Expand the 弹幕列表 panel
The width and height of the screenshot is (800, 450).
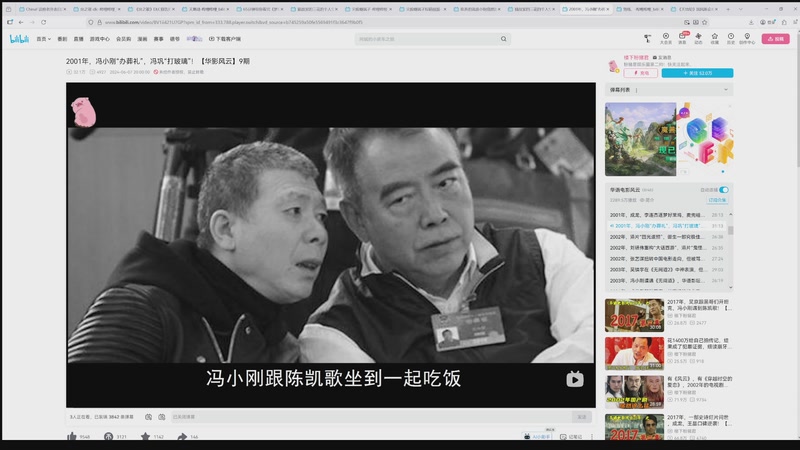coord(726,90)
